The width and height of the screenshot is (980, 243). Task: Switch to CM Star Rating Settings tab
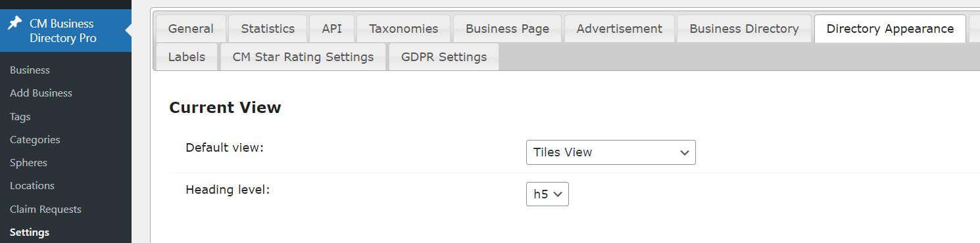tap(303, 57)
